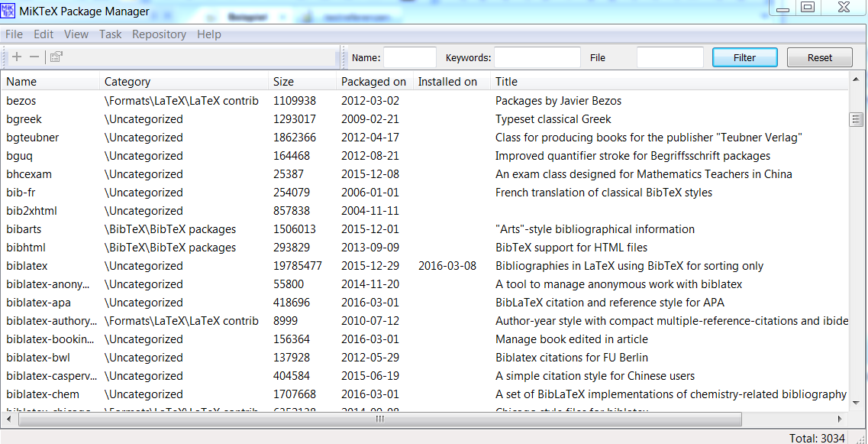Sort by the Name column header
Image resolution: width=868 pixels, height=444 pixels.
(51, 82)
